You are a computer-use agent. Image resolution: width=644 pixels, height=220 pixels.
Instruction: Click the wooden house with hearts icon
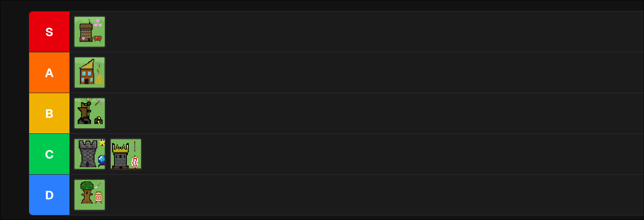tap(90, 32)
